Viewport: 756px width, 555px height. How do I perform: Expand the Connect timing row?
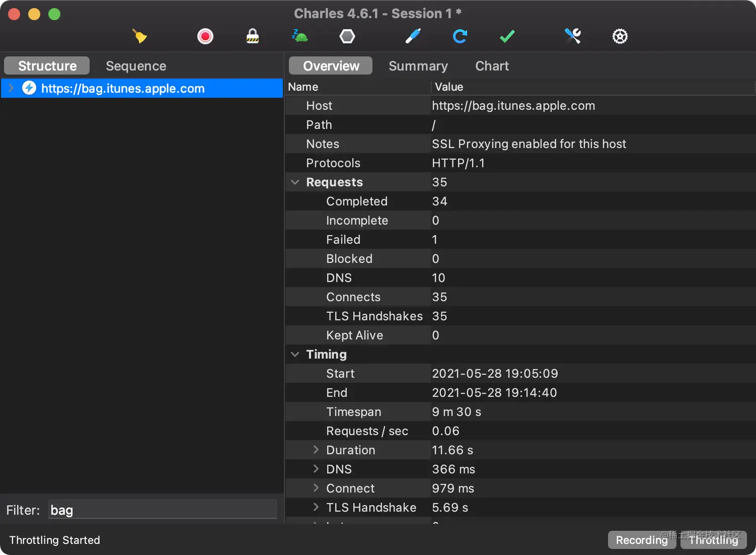coord(316,488)
